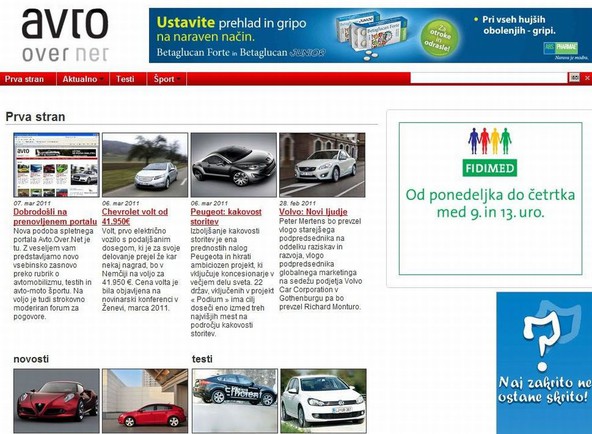Viewport: 592px width, 434px height.
Task: Open the Prva stran menu item
Action: 25,79
